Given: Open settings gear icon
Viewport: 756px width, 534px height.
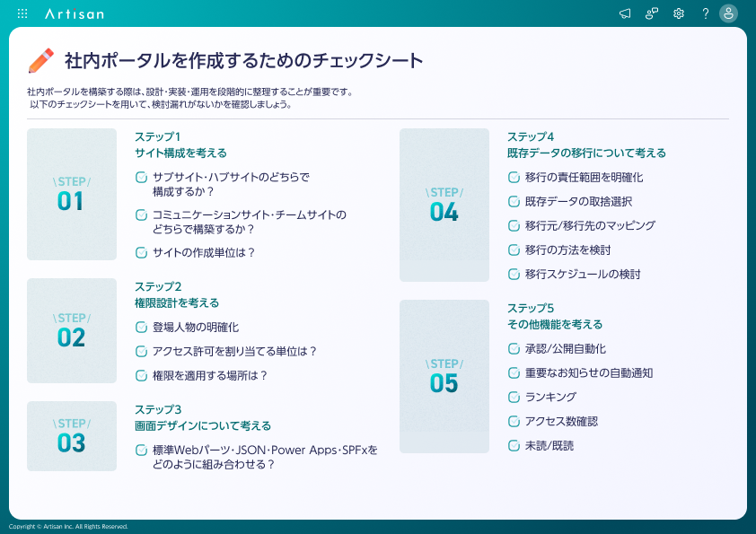Looking at the screenshot, I should (679, 13).
